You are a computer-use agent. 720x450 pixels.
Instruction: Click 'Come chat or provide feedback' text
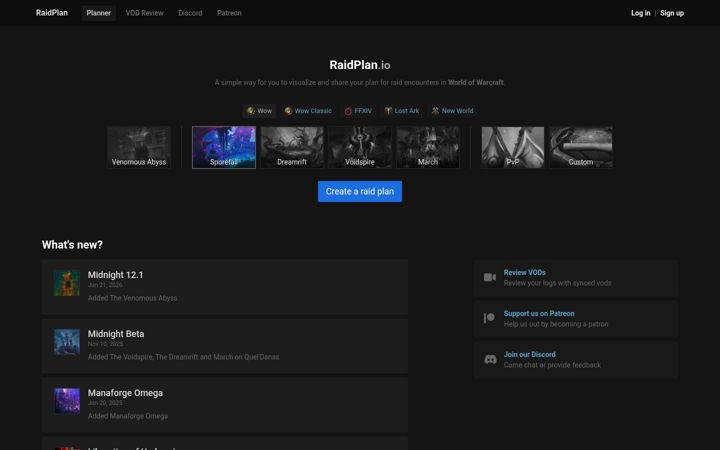[552, 365]
